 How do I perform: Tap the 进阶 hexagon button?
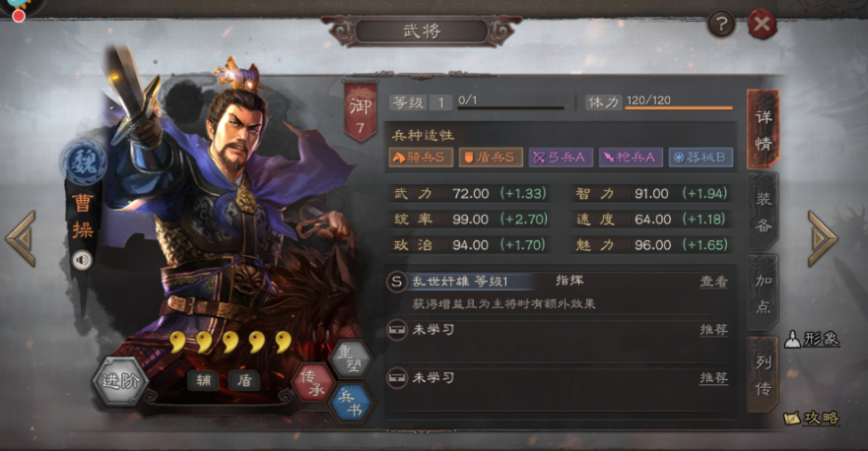pyautogui.click(x=119, y=381)
